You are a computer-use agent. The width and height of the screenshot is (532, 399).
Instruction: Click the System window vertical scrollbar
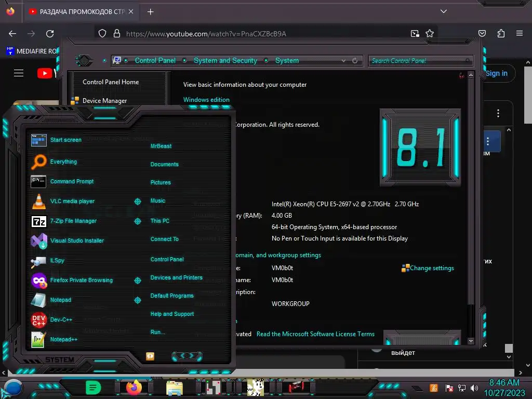[471, 207]
